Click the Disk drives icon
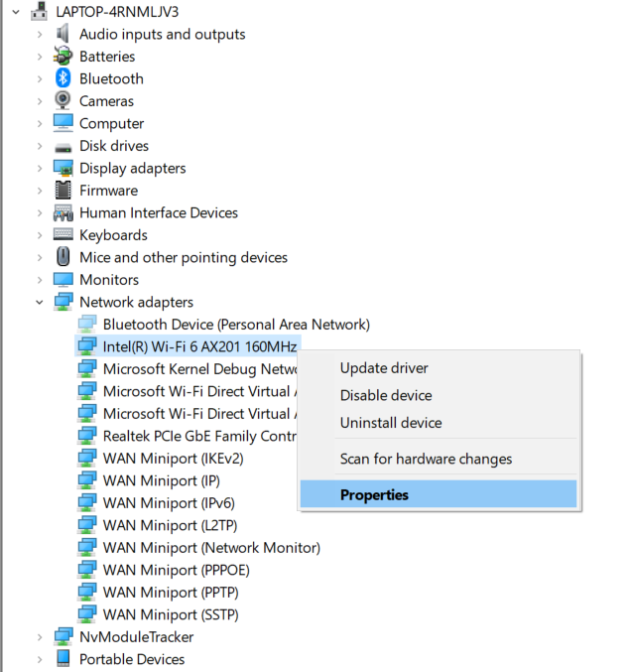Screen dimensions: 632x672 [63, 148]
